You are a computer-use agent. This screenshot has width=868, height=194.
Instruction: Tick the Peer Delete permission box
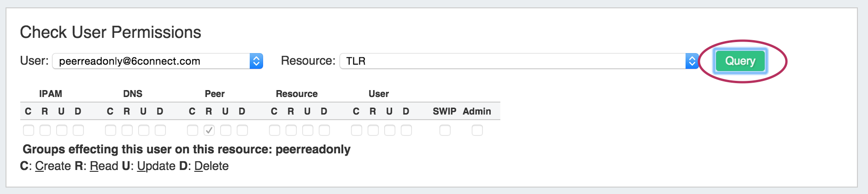[x=242, y=130]
